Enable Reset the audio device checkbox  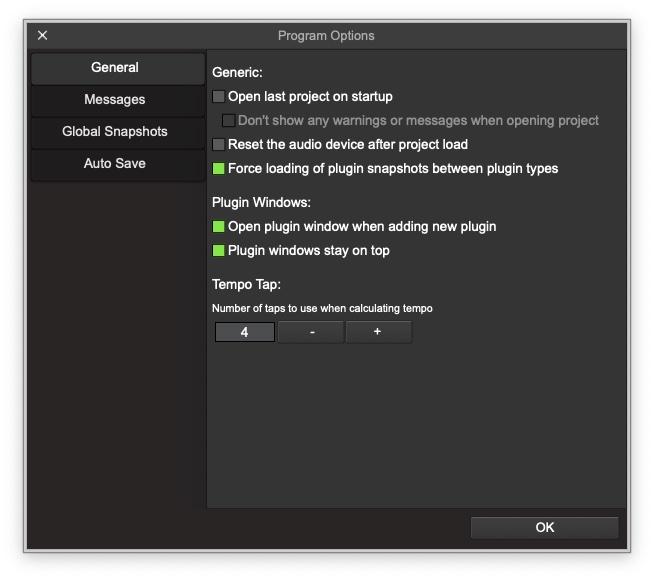[219, 145]
